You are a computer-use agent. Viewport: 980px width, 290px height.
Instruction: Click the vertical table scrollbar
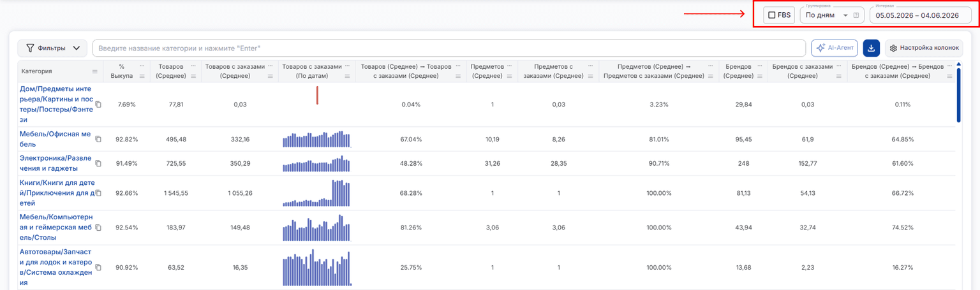pyautogui.click(x=958, y=96)
